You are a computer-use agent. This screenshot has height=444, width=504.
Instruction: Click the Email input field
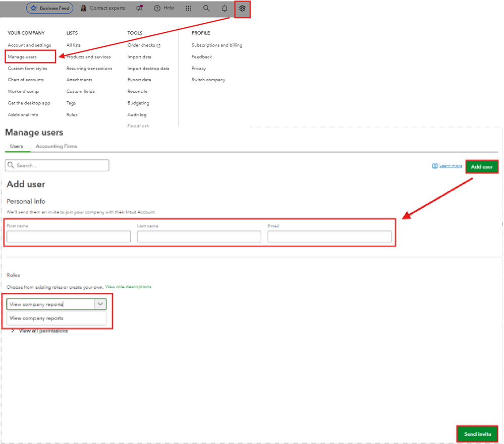329,236
